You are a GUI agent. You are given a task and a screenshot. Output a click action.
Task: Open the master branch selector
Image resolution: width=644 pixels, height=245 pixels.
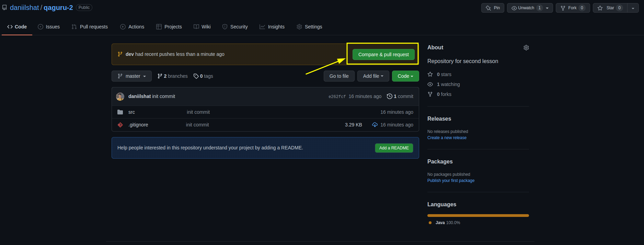point(131,76)
